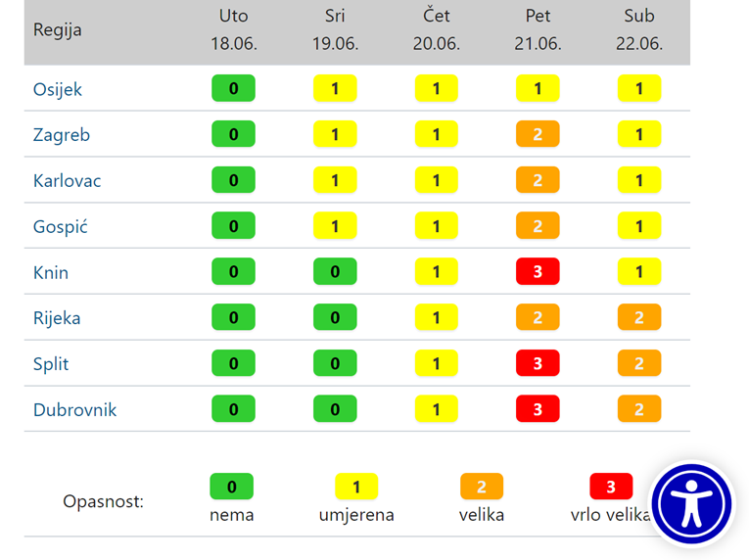Click Zagreb's orange level 2 badge for Friday
749x560 pixels.
(538, 134)
